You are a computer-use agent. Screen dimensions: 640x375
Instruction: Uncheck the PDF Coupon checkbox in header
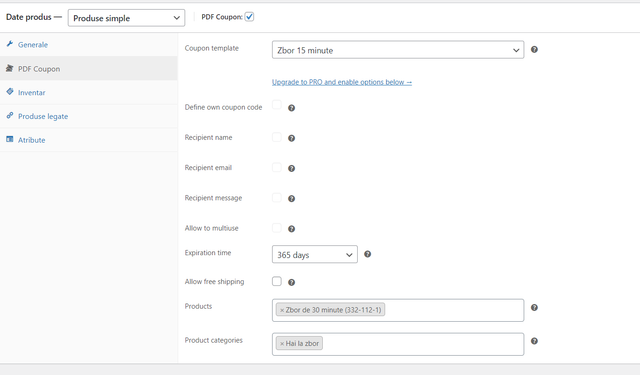[x=249, y=17]
